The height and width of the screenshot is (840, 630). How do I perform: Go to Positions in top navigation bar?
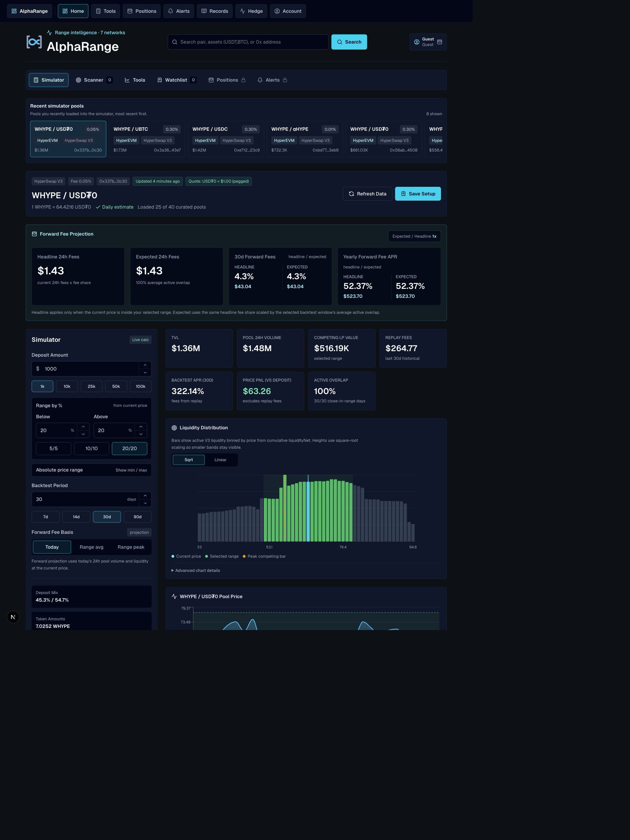coord(142,11)
